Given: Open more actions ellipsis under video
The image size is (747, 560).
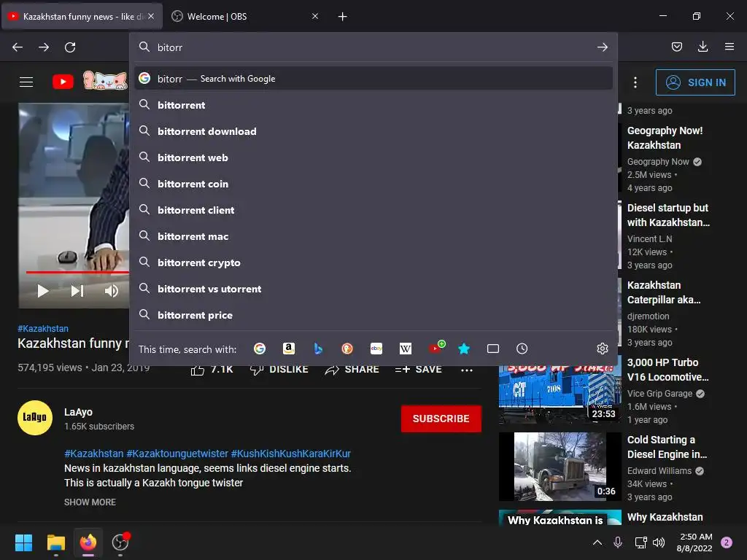Looking at the screenshot, I should point(467,370).
